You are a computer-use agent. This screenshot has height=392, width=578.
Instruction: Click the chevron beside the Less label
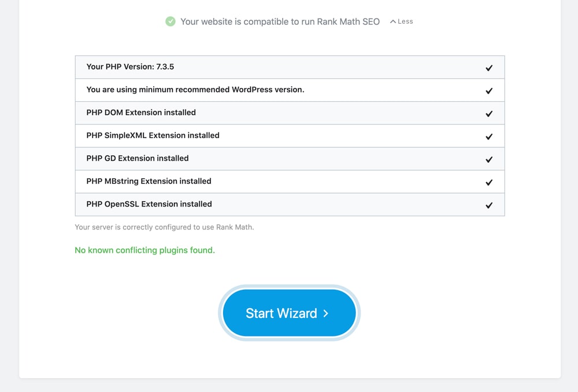(393, 21)
